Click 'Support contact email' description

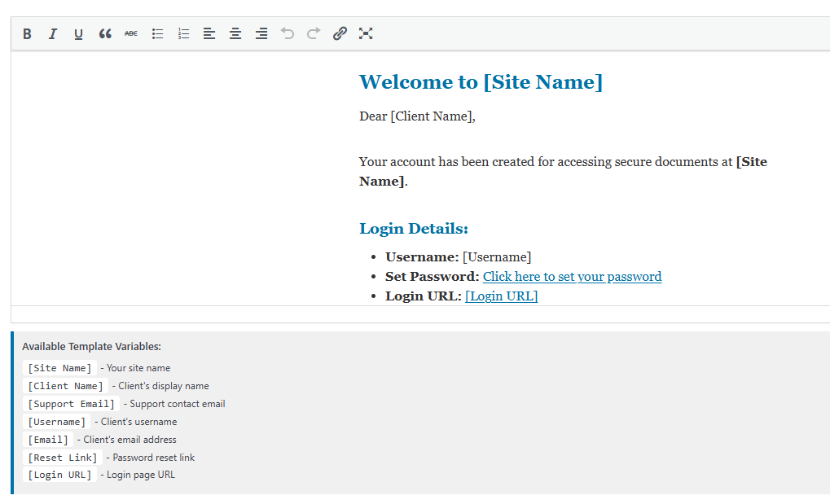[178, 404]
